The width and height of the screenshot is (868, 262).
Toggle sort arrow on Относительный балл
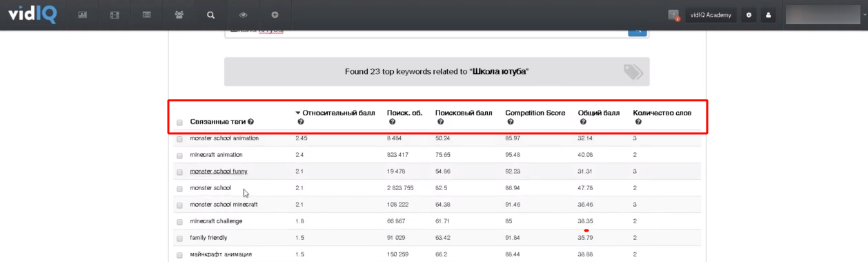point(298,113)
